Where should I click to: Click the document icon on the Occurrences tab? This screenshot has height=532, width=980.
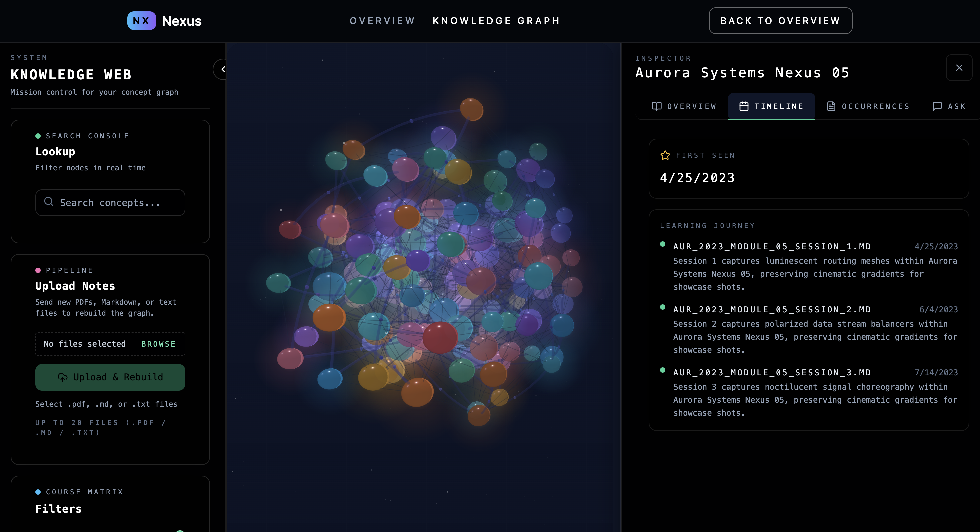point(831,107)
